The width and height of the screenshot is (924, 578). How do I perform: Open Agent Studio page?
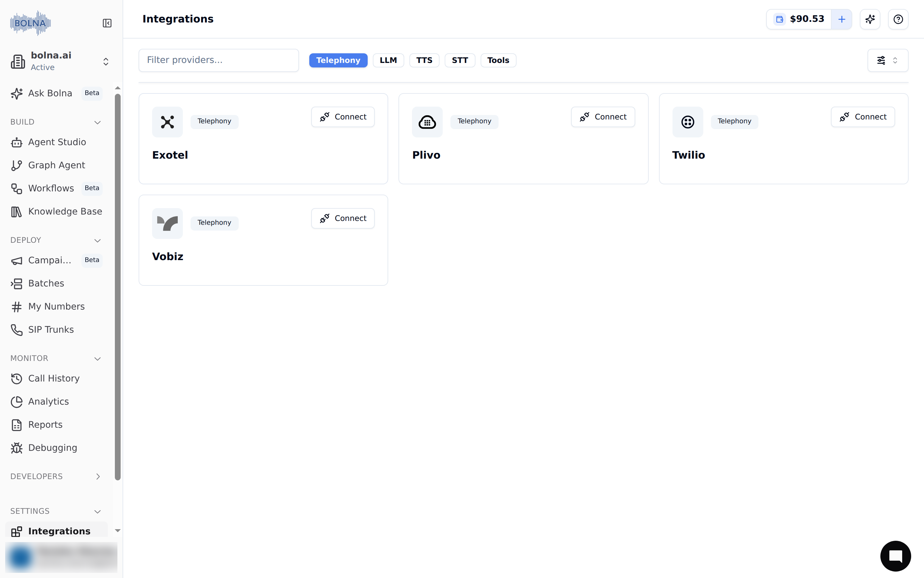pyautogui.click(x=56, y=142)
